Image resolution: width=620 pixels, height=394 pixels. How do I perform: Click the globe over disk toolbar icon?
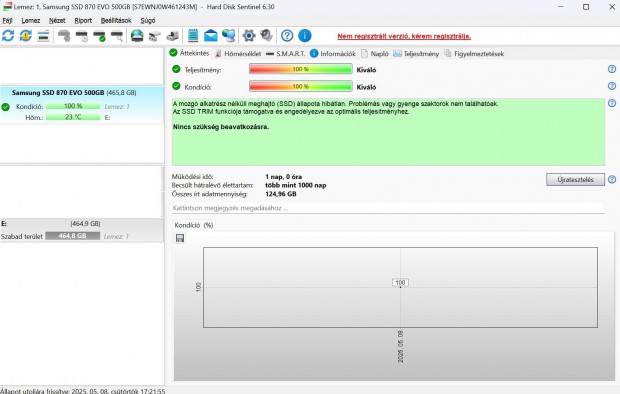coord(137,36)
